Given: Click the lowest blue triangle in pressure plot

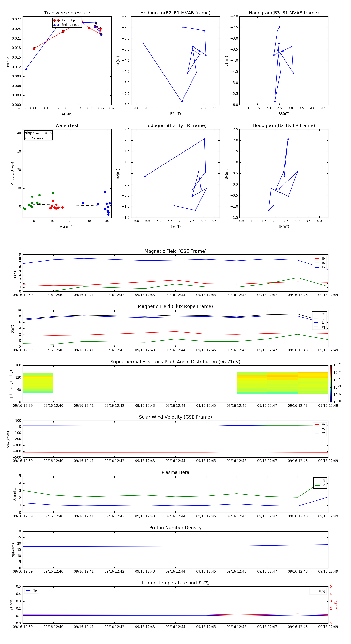Looking at the screenshot, I should [x=26, y=69].
